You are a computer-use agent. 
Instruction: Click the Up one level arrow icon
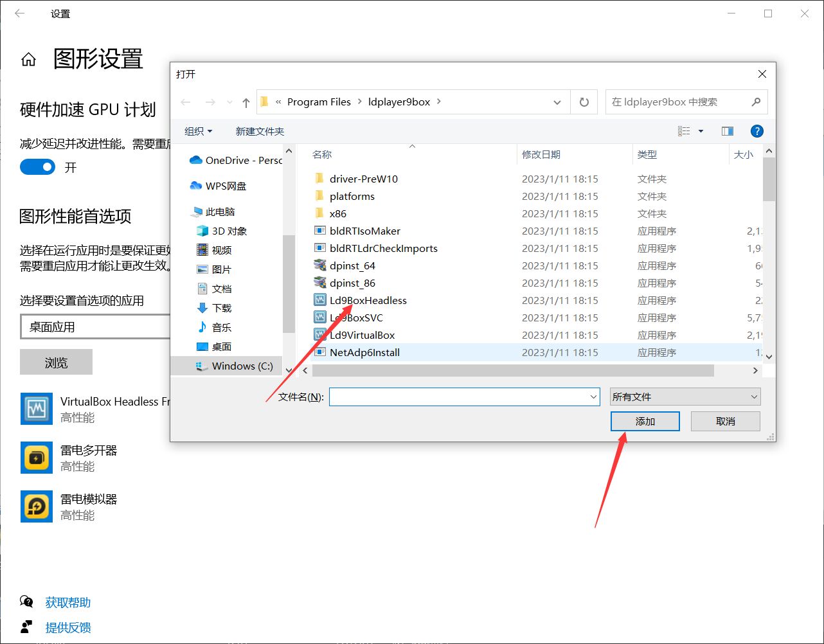click(x=246, y=103)
